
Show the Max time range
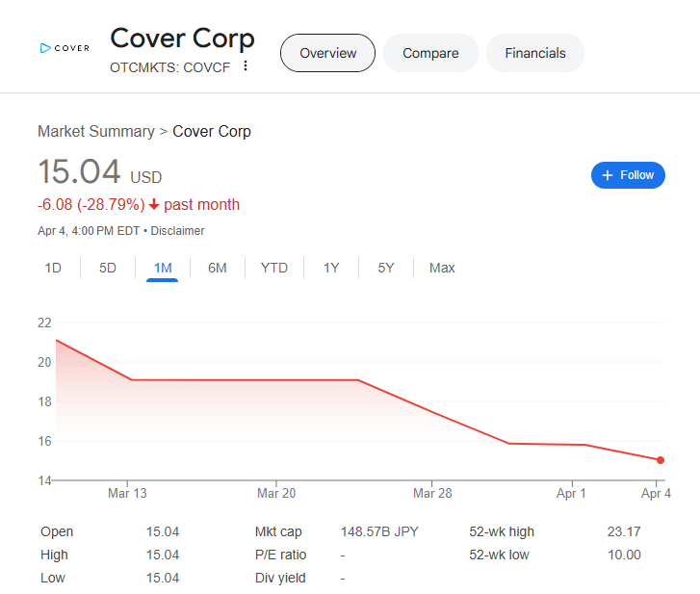click(x=442, y=268)
